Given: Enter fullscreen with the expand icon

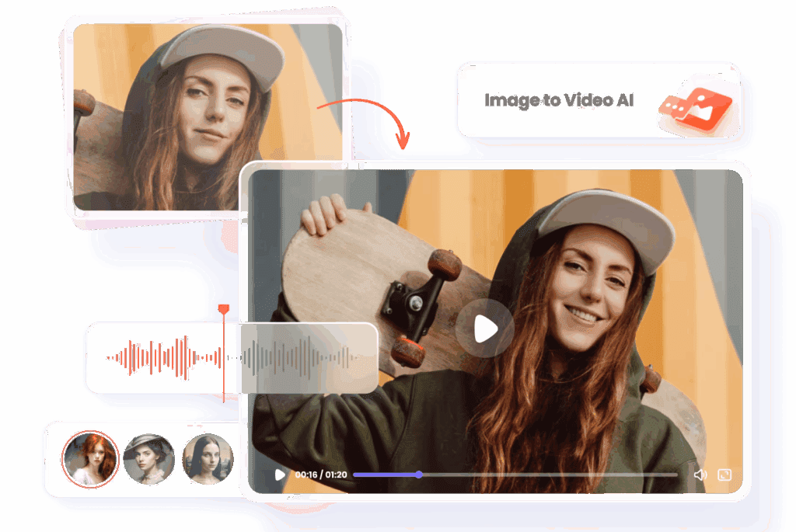Looking at the screenshot, I should click(724, 475).
